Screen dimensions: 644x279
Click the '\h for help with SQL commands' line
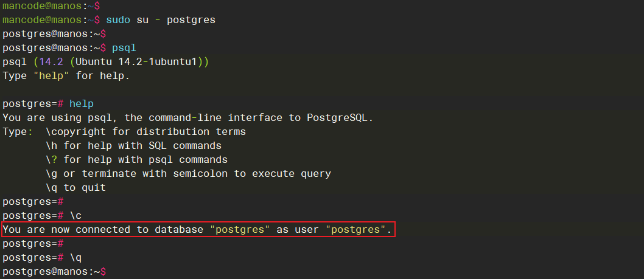pos(133,145)
